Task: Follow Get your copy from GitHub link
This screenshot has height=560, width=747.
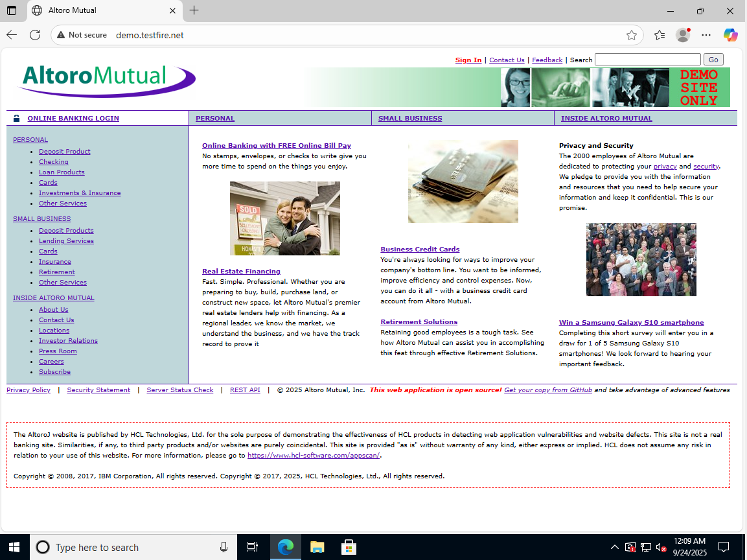Action: point(548,390)
